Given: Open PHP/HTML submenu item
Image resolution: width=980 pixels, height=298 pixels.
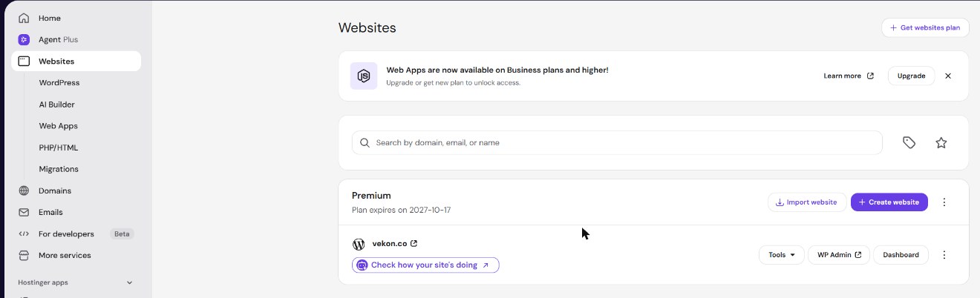Looking at the screenshot, I should pos(58,148).
